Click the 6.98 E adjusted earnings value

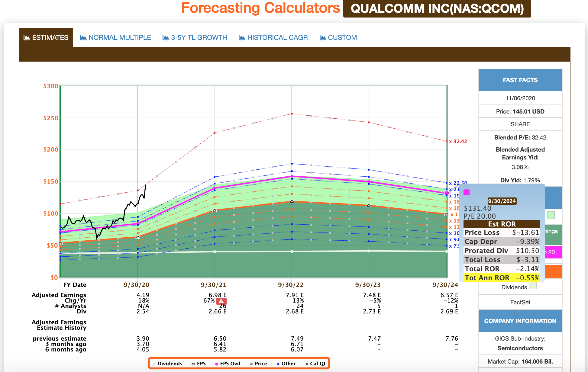[x=218, y=295]
